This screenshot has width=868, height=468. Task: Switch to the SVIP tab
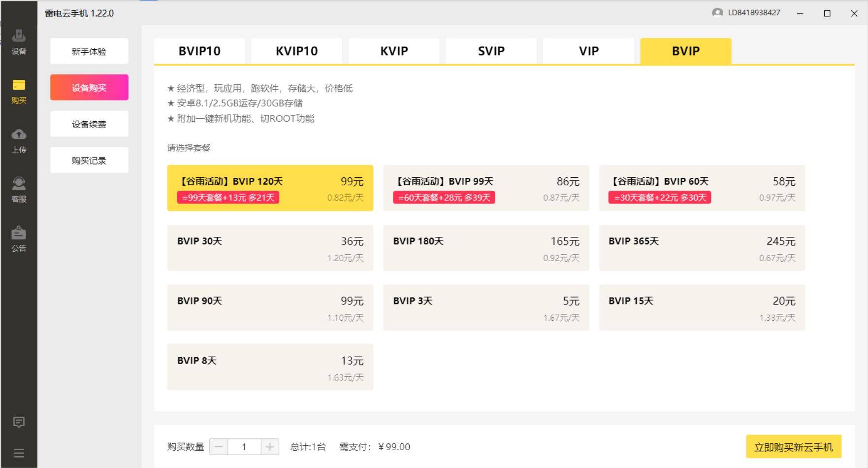point(491,51)
